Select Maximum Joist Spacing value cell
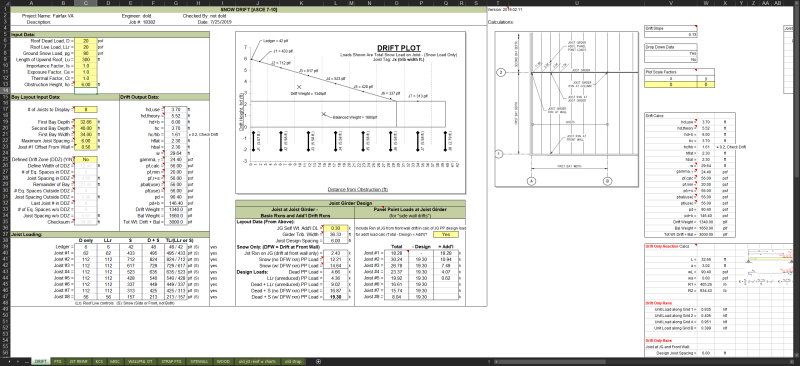The image size is (800, 366). point(85,140)
